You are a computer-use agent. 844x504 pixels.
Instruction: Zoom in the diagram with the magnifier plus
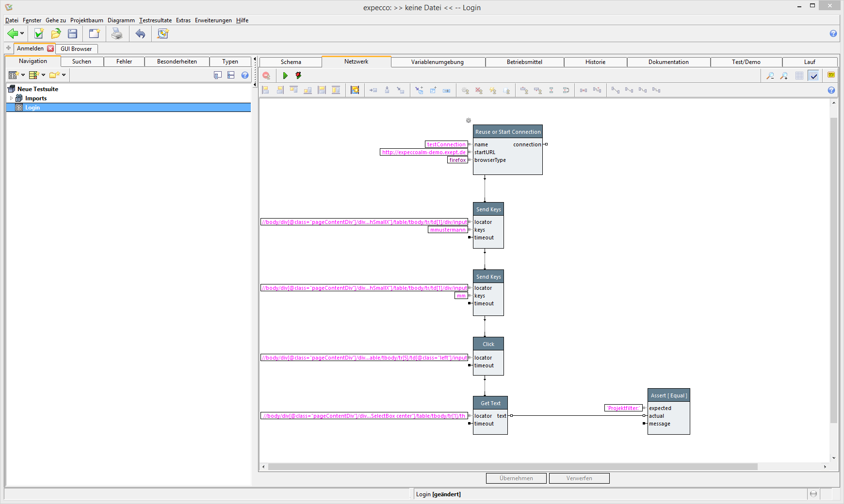(x=784, y=76)
